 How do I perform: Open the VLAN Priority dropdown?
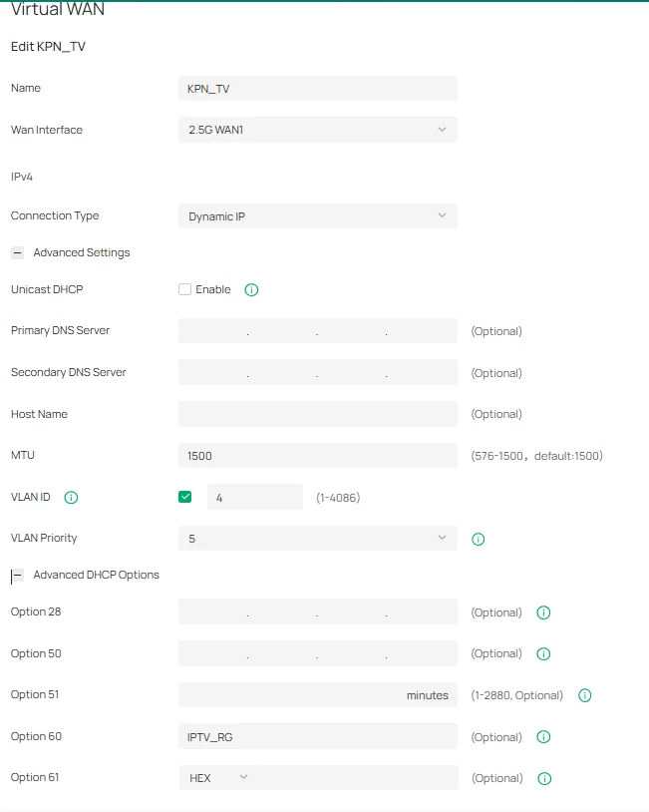coord(317,539)
